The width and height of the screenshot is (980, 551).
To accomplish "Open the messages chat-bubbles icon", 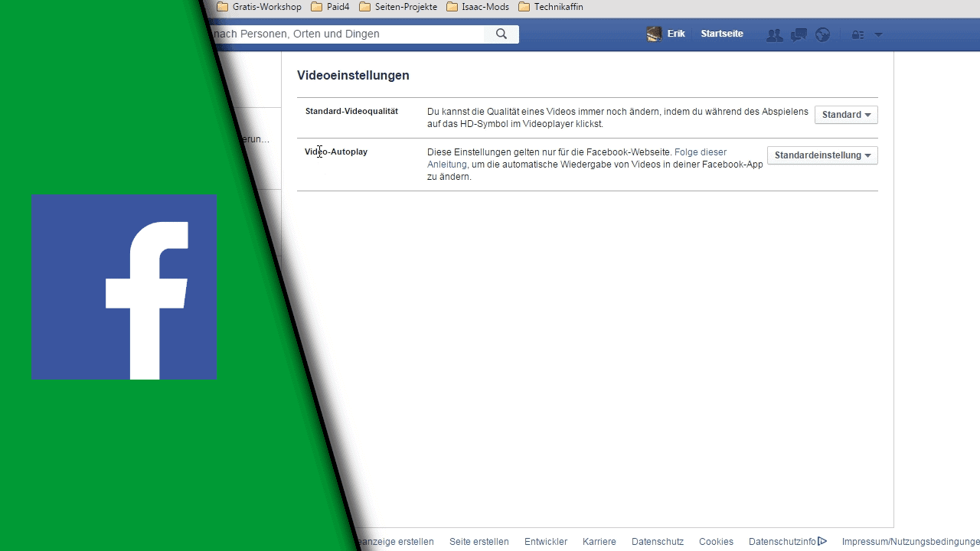I will [799, 34].
